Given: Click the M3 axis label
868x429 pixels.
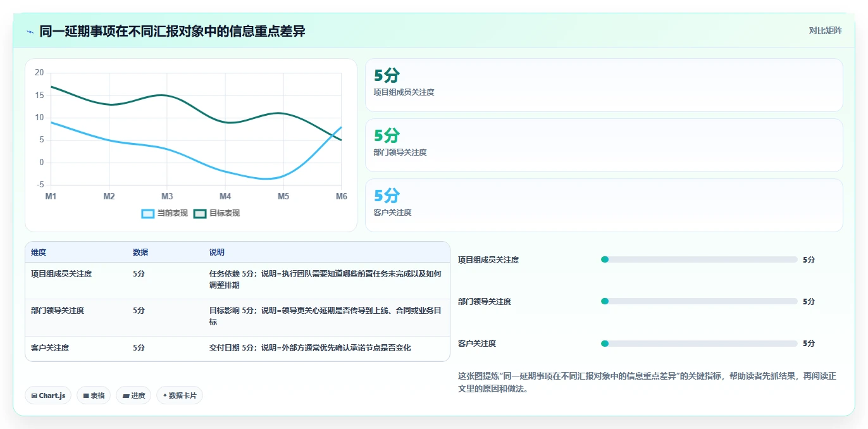Looking at the screenshot, I should 167,197.
